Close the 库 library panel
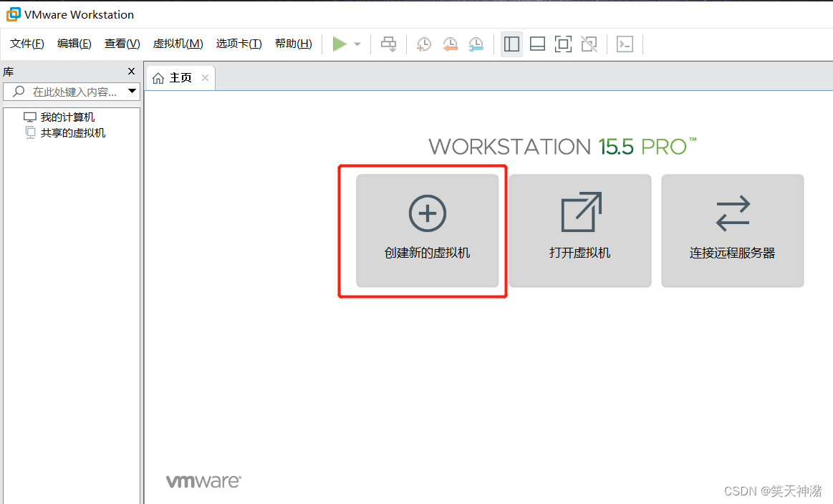833x504 pixels. (x=131, y=71)
